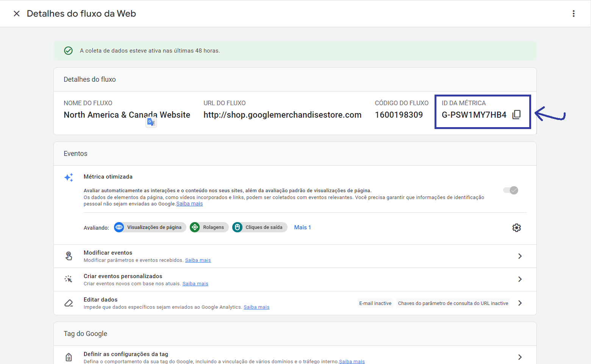Screen dimensions: 591x364
Task: Click the E-mail inactive badge
Action: tap(375, 303)
